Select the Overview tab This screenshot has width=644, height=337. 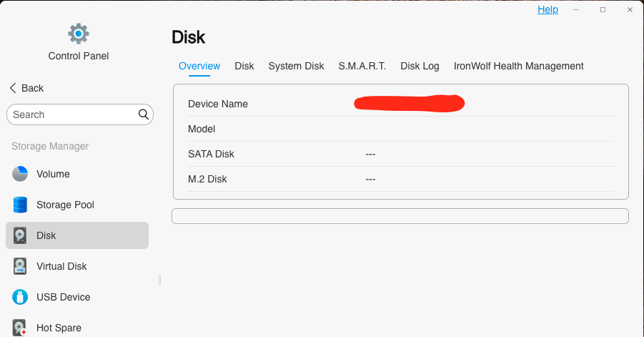click(x=199, y=66)
